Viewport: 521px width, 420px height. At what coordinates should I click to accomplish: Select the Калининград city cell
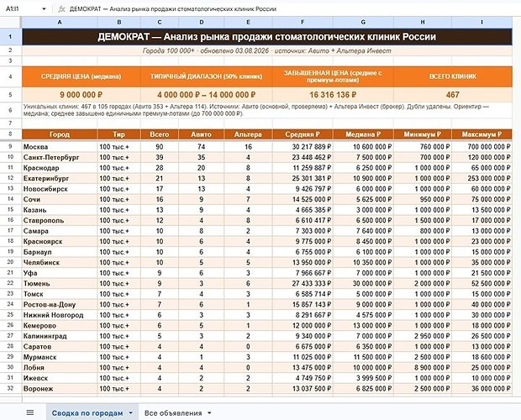[x=60, y=336]
